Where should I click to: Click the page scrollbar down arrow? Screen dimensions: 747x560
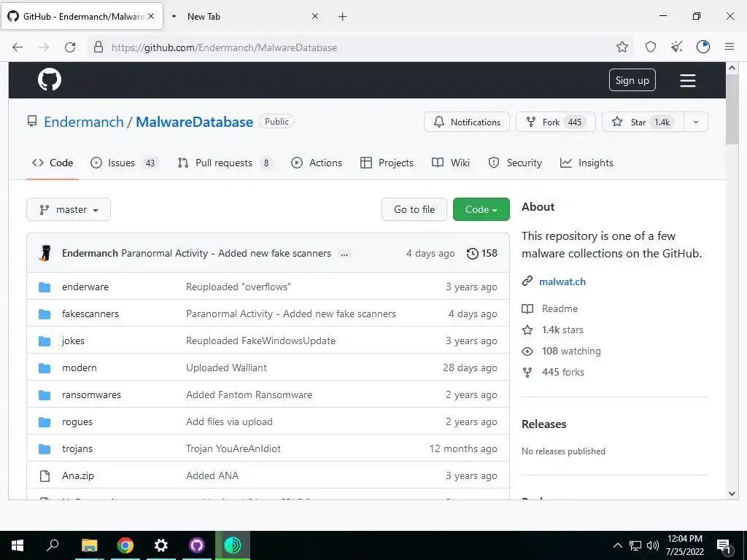click(732, 494)
